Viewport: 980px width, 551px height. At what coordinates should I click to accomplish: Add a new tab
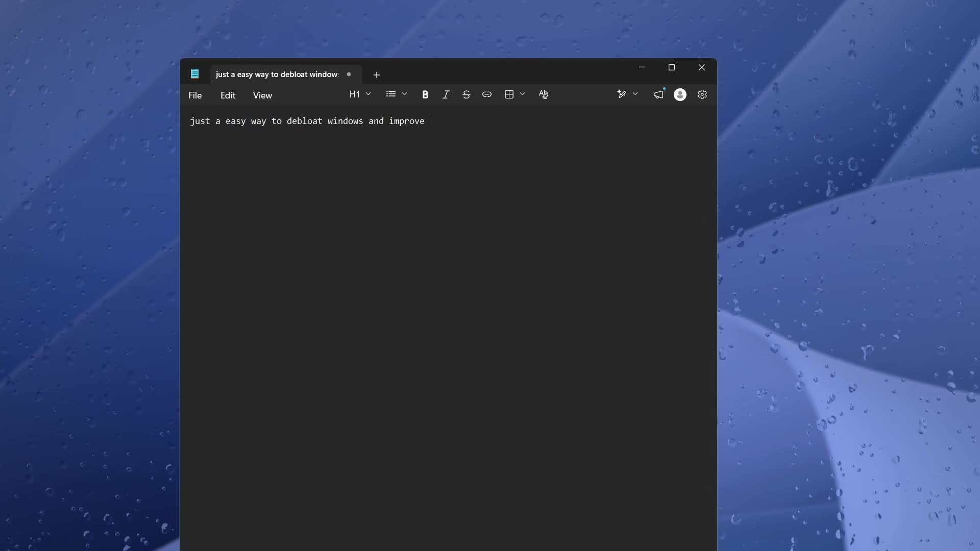click(377, 75)
